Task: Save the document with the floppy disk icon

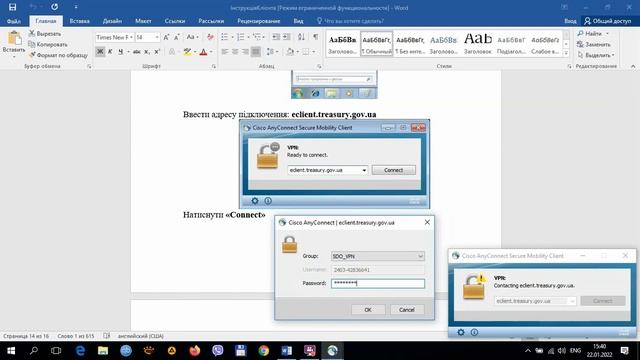Action: point(13,7)
